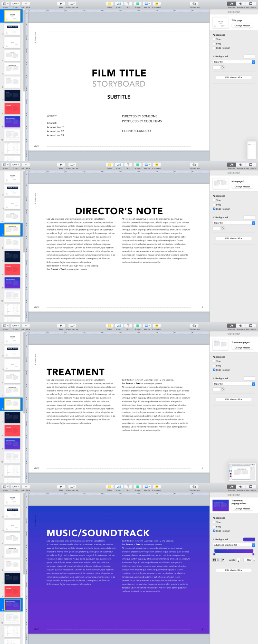Click the linear gradient type icon
The width and height of the screenshot is (258, 644).
tap(214, 560)
